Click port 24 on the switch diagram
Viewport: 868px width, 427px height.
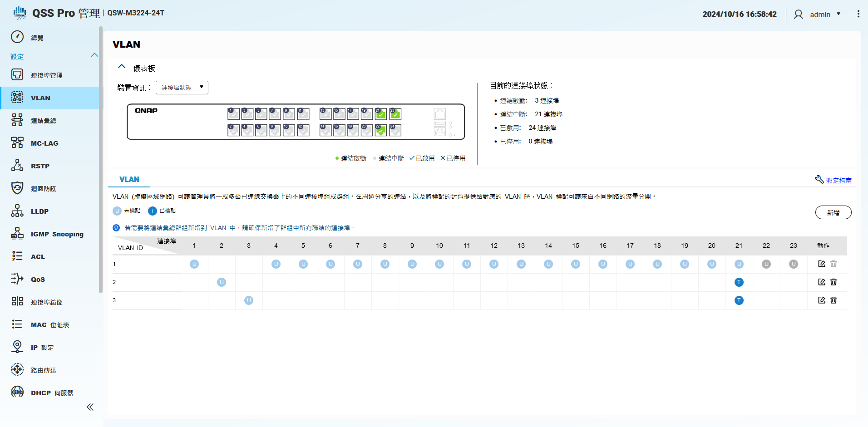click(395, 130)
